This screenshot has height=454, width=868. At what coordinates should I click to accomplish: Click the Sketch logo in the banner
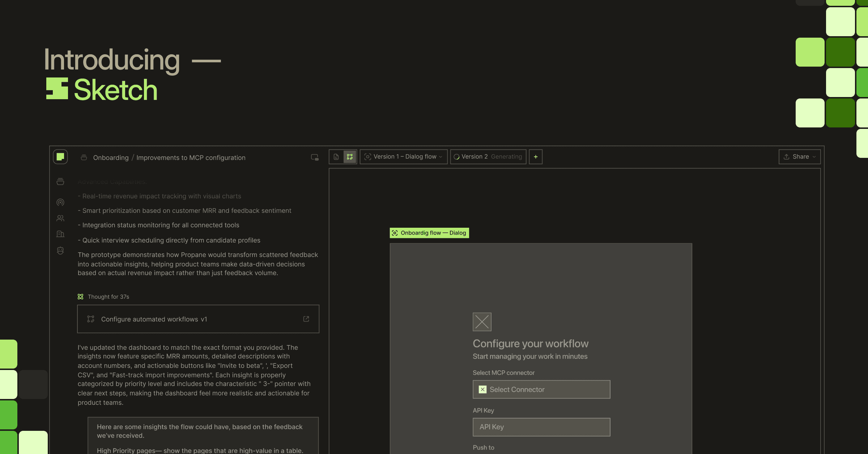102,89
